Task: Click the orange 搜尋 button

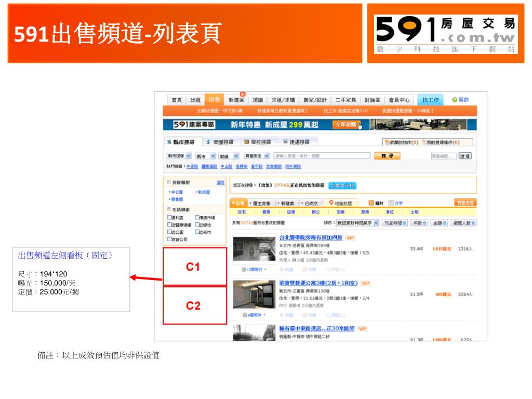Action: (387, 156)
